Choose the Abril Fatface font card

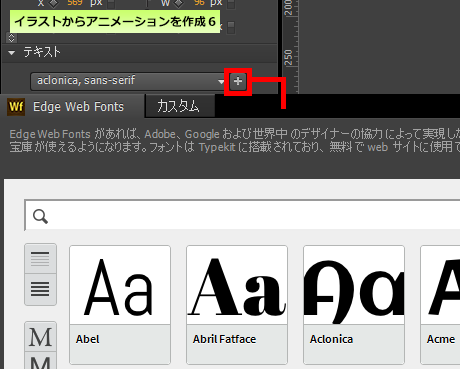(x=237, y=305)
